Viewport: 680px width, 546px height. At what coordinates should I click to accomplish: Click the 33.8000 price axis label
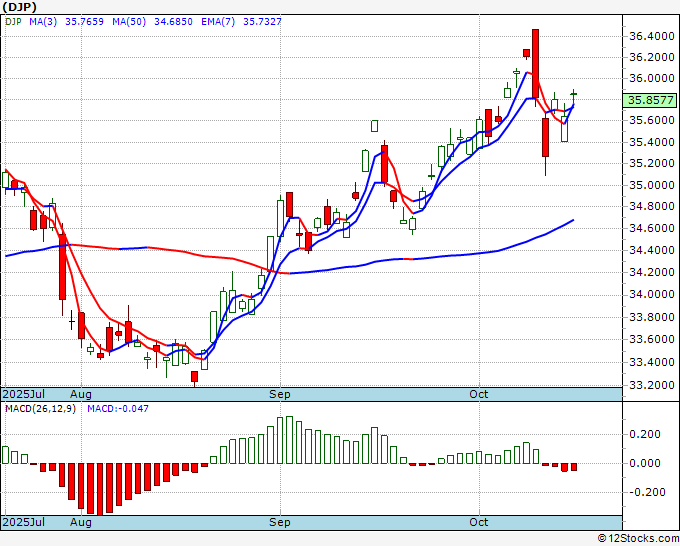[652, 317]
